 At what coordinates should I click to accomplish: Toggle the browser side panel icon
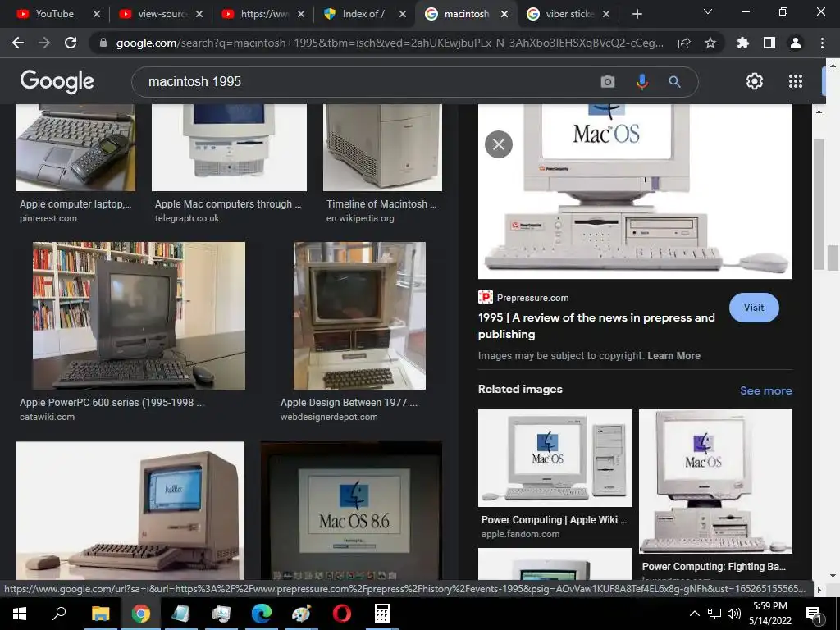click(769, 43)
